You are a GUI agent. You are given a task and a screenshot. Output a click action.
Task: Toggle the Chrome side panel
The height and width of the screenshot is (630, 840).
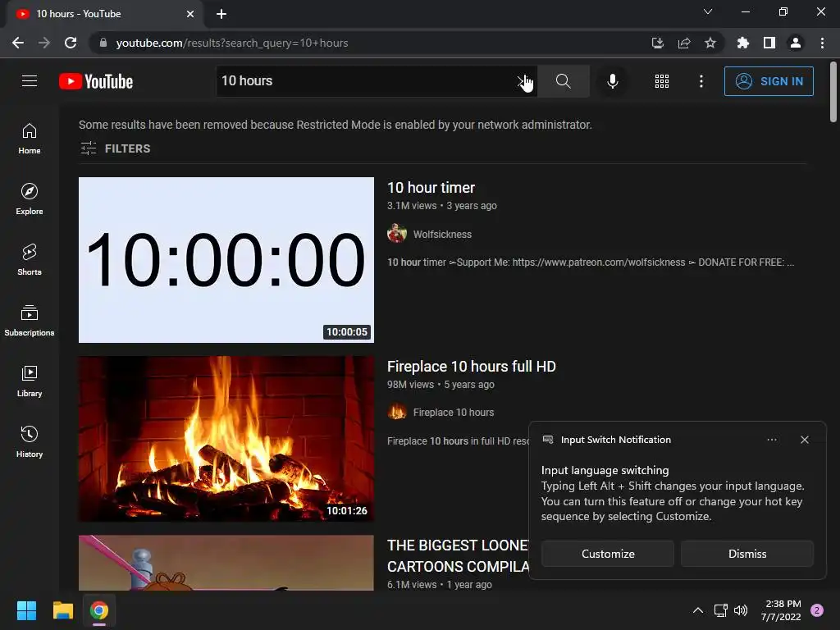(x=769, y=43)
